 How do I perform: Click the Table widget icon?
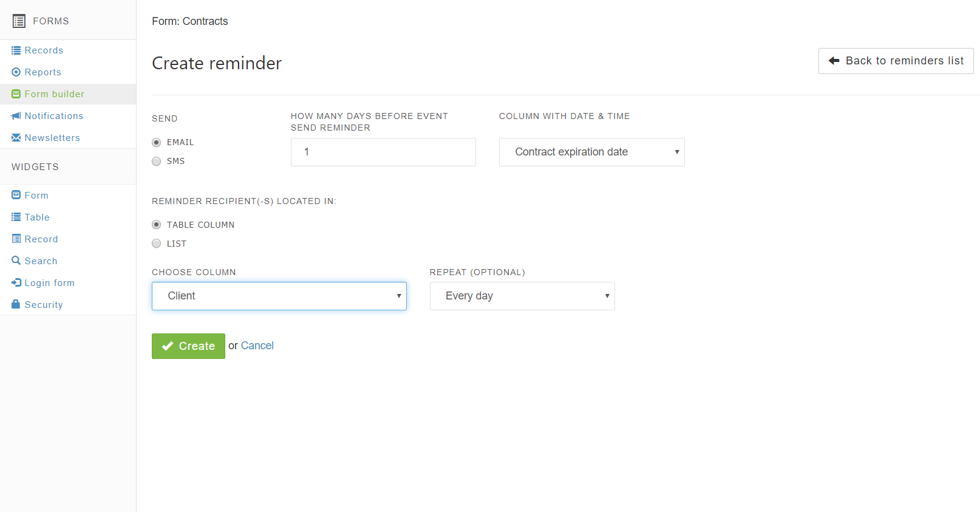pos(16,217)
